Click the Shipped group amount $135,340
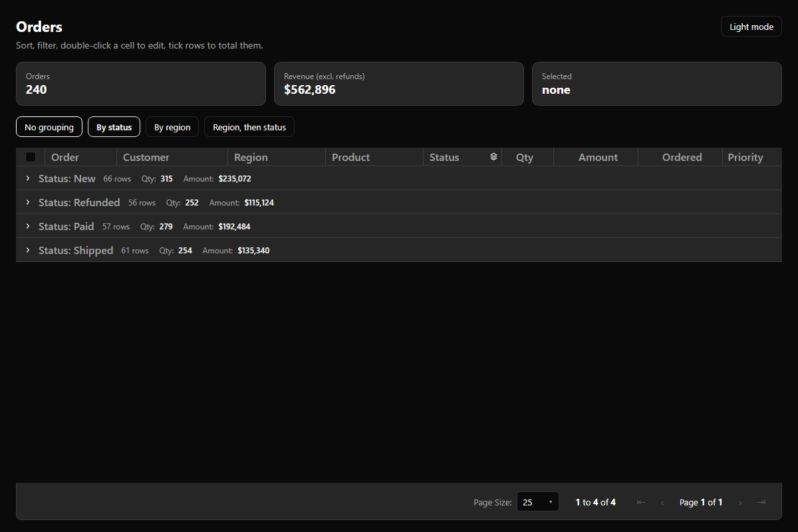The image size is (798, 532). click(x=253, y=251)
